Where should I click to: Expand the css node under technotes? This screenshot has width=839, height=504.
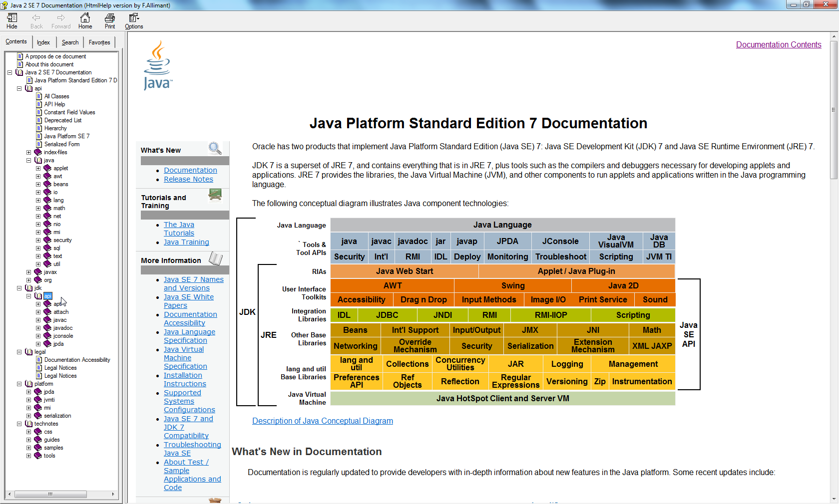pos(28,432)
